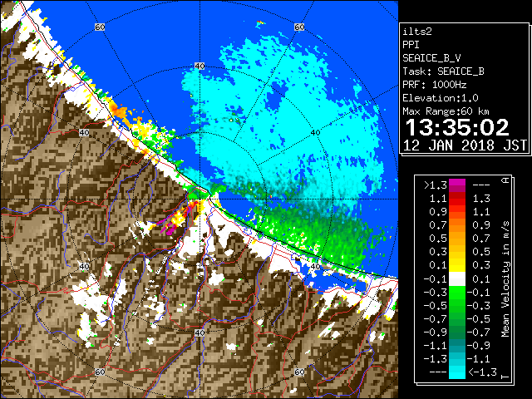Click the letter 'T' at legend bottom corner

505,377
